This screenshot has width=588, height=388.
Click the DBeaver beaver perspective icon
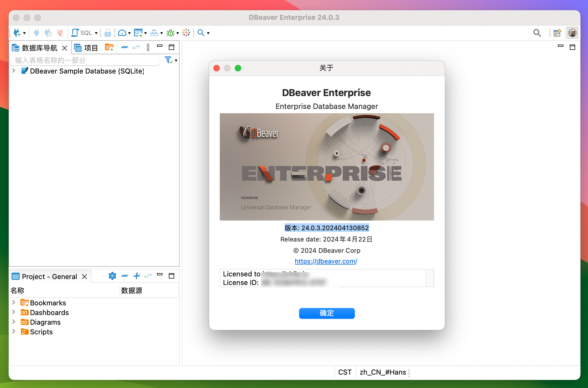(x=572, y=33)
